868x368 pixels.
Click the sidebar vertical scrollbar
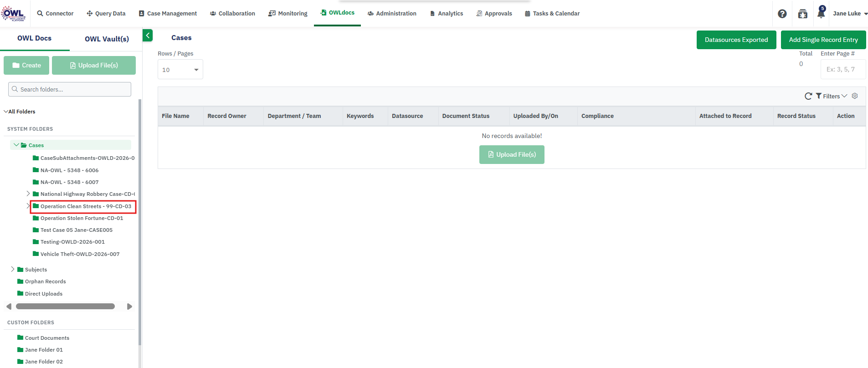pos(140,222)
